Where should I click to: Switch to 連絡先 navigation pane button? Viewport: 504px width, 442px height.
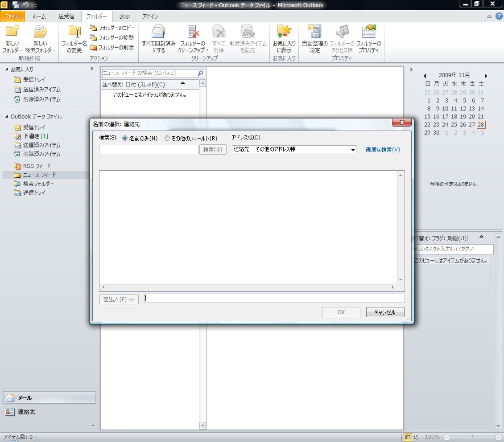pyautogui.click(x=50, y=412)
